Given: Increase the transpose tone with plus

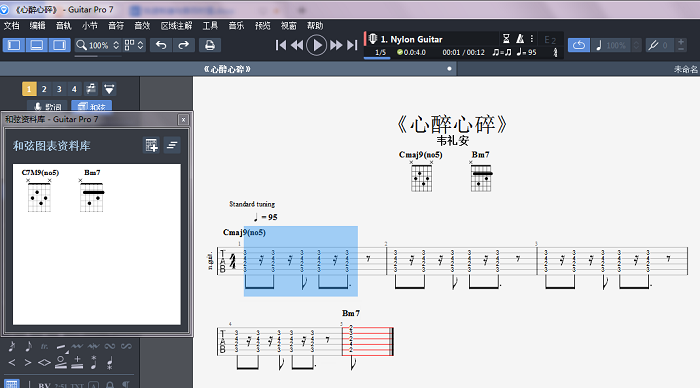Looking at the screenshot, I should click(681, 42).
